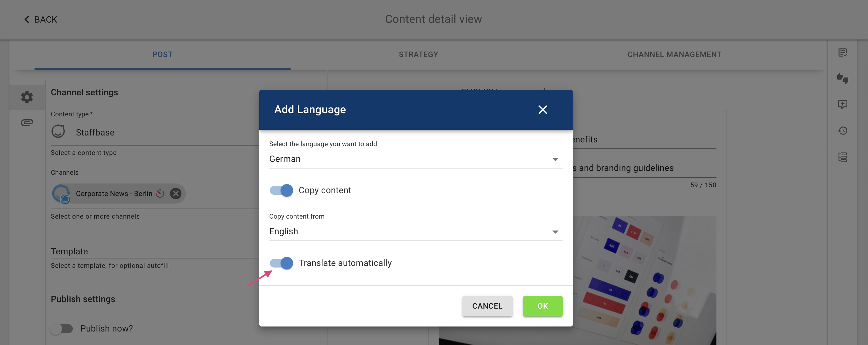Open the Template dropdown field

point(155,251)
